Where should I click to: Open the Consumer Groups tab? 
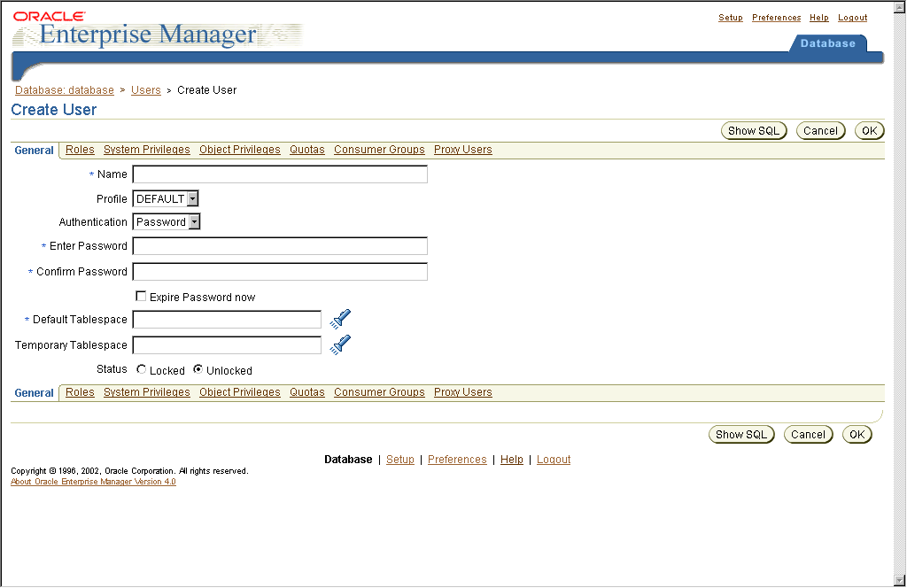379,150
